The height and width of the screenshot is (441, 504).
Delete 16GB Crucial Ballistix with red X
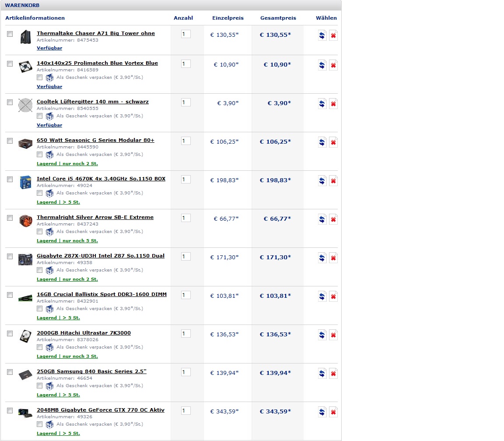[333, 296]
